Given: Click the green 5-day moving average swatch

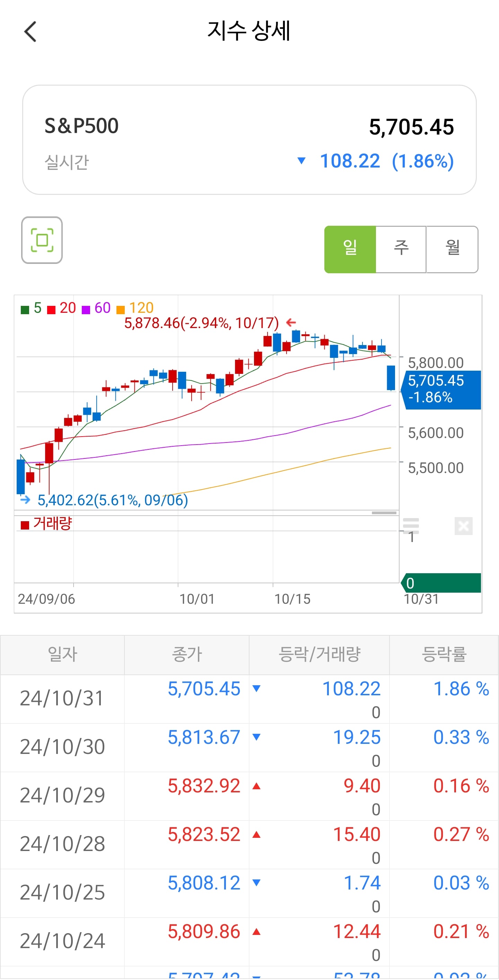Looking at the screenshot, I should coord(25,310).
